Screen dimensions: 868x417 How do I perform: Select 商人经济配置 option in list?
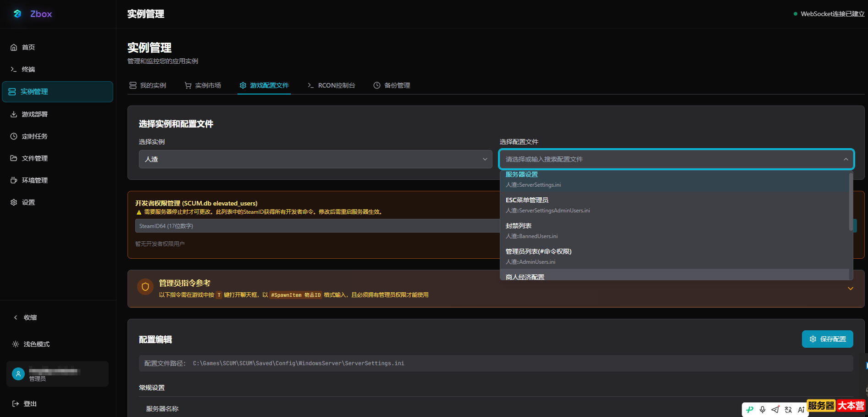tap(674, 275)
